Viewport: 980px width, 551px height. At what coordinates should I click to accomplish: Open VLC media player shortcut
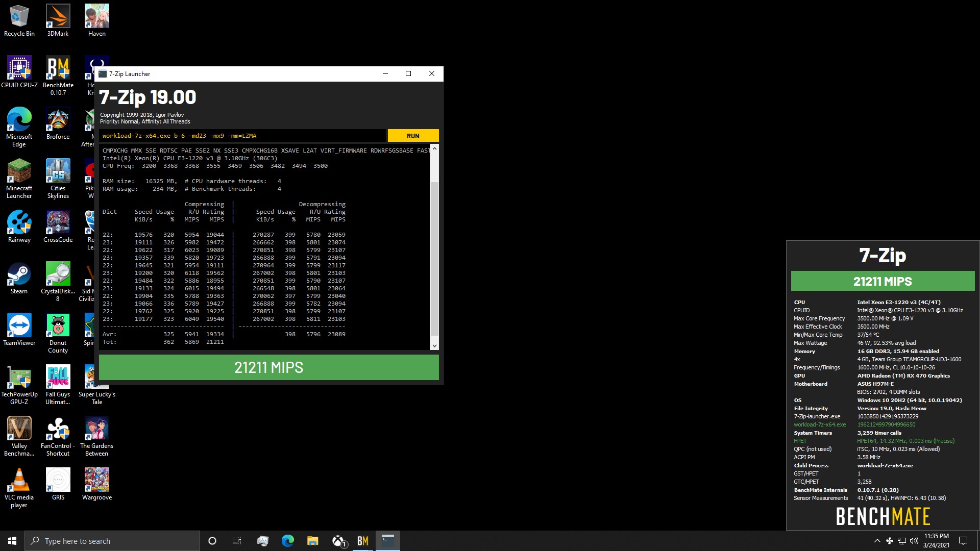[x=19, y=488]
